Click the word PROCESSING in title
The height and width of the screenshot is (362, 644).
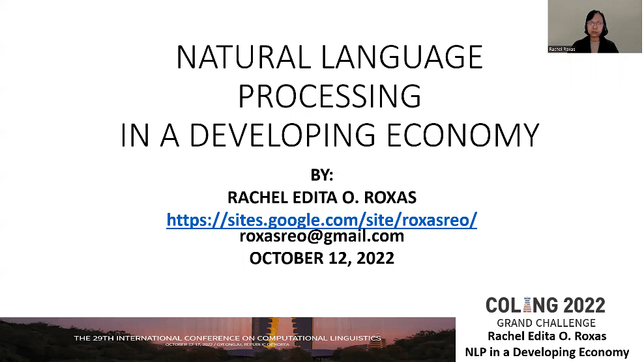[329, 96]
